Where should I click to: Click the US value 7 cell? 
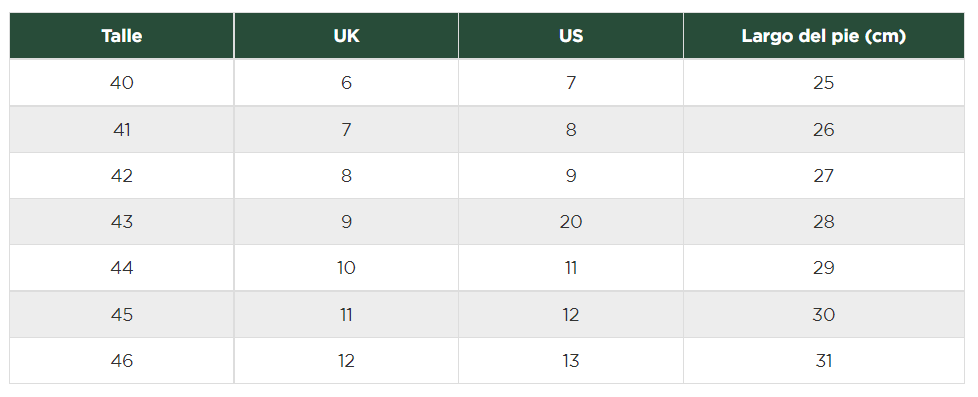(x=571, y=82)
